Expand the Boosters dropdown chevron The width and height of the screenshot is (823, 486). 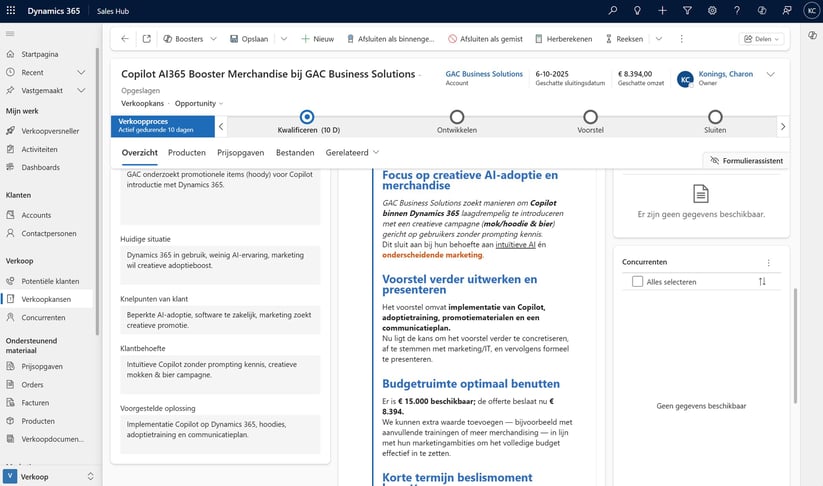tap(214, 39)
